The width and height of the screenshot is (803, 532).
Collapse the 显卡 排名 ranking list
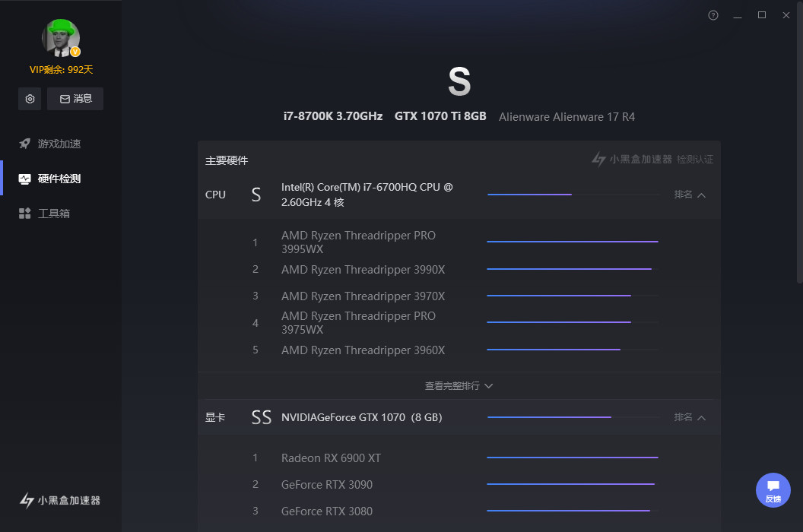tap(690, 417)
